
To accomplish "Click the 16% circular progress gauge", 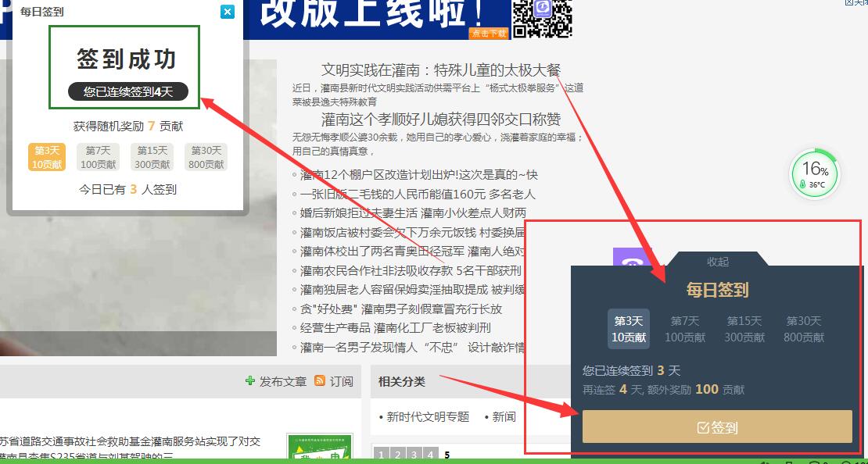I will tap(815, 173).
